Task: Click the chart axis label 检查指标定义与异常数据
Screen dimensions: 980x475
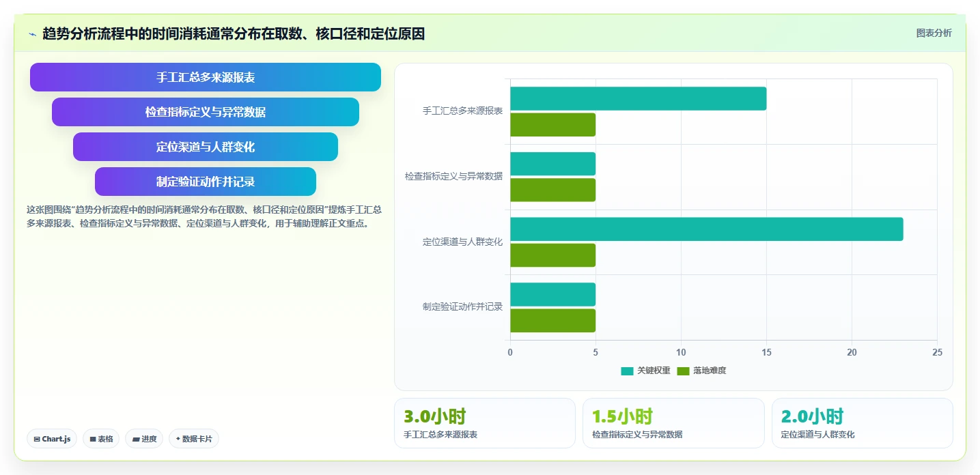Action: coord(453,176)
